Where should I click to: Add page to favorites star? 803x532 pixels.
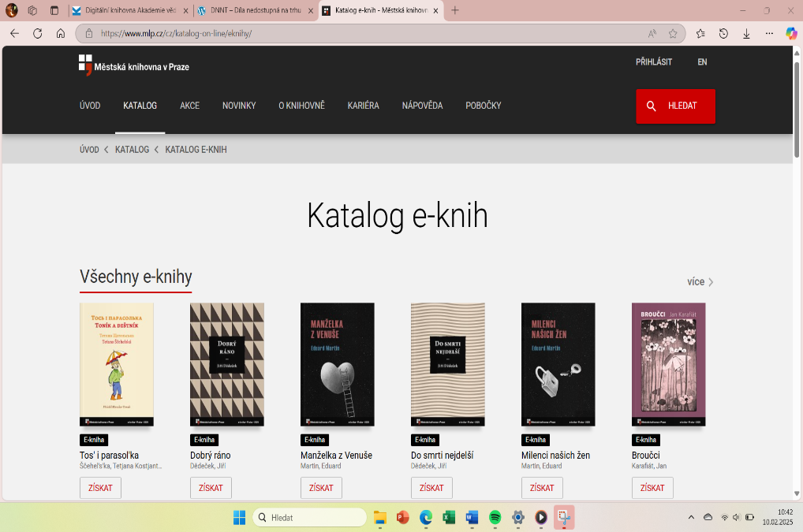[673, 33]
